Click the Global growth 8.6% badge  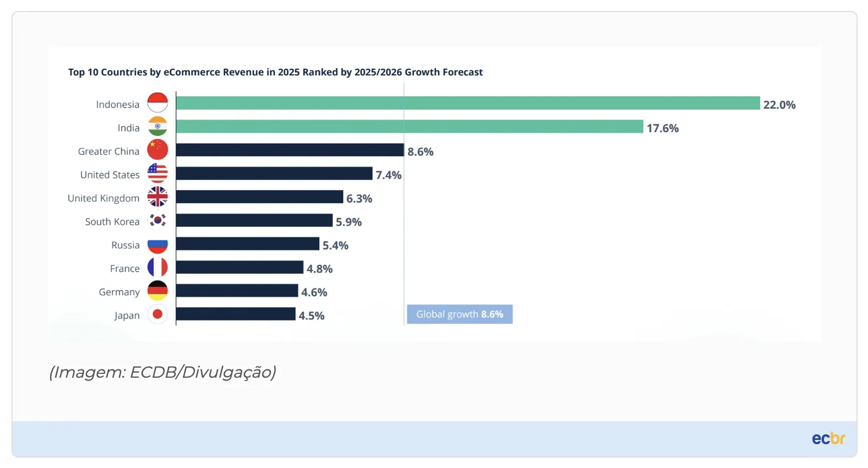pyautogui.click(x=459, y=314)
